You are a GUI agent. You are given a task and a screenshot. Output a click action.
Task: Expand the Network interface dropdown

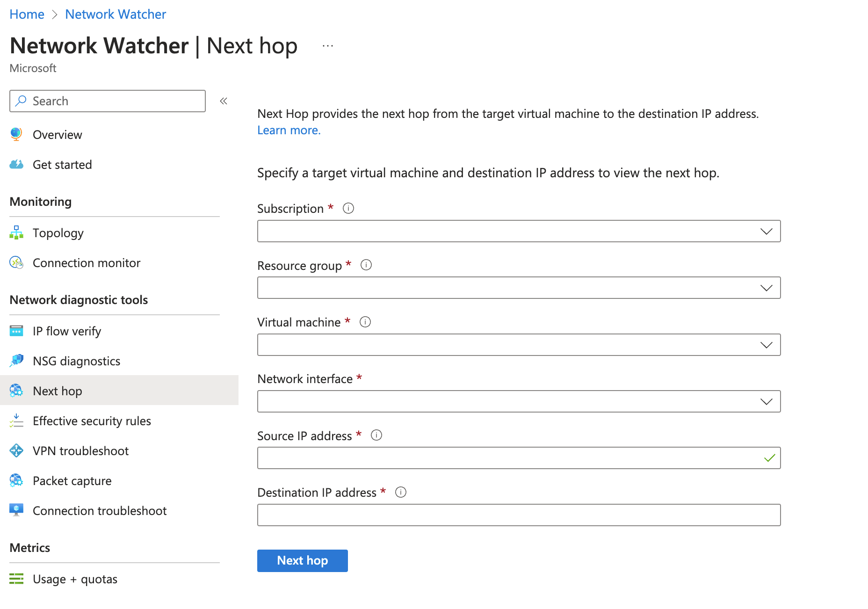[x=519, y=401]
